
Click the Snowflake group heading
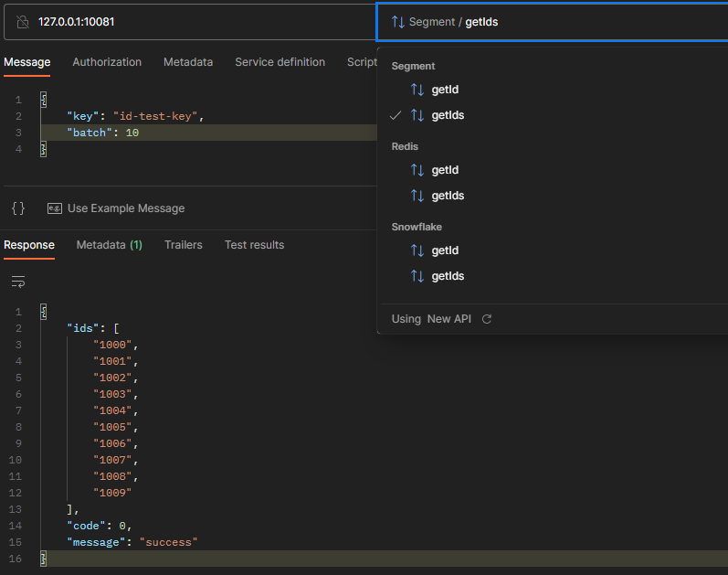tap(417, 227)
